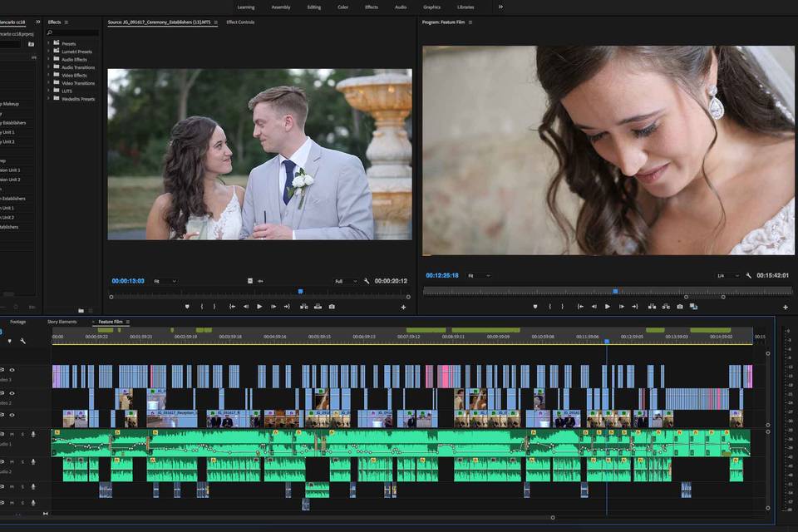Expand the Audio Transitions folder

click(49, 67)
